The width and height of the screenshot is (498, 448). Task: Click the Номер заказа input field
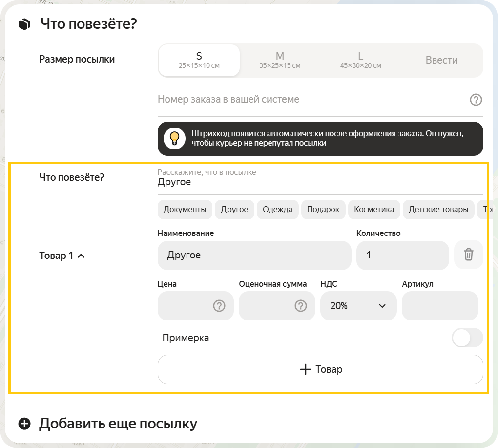[293, 100]
